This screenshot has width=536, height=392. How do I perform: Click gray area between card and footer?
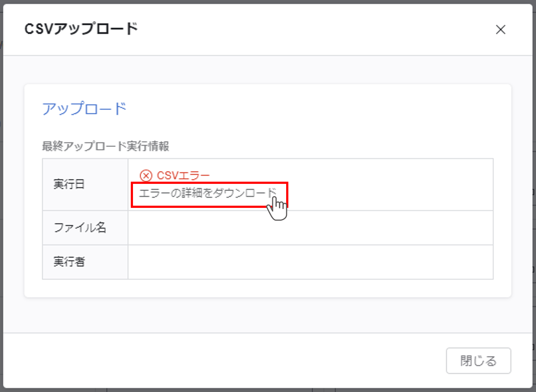pyautogui.click(x=268, y=315)
